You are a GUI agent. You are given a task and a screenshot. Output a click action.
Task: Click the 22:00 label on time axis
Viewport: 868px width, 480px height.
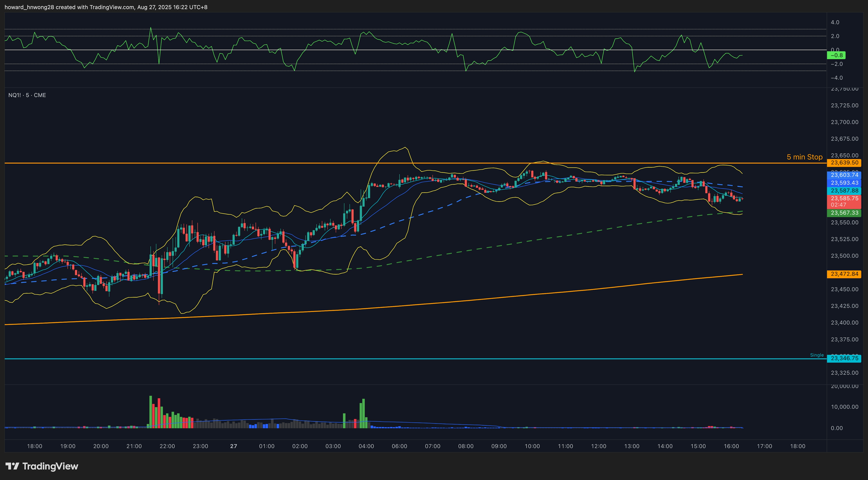click(x=167, y=446)
